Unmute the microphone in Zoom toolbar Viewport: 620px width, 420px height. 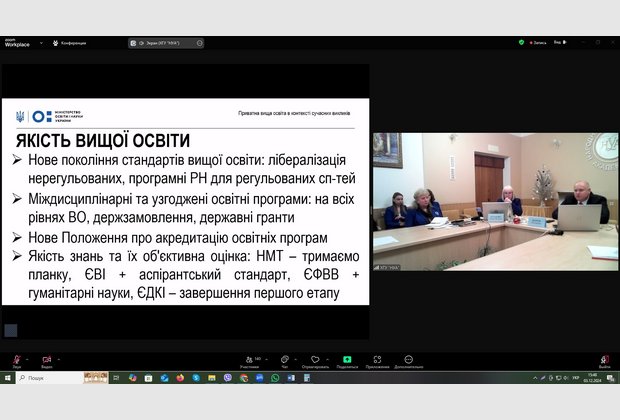pos(17,361)
